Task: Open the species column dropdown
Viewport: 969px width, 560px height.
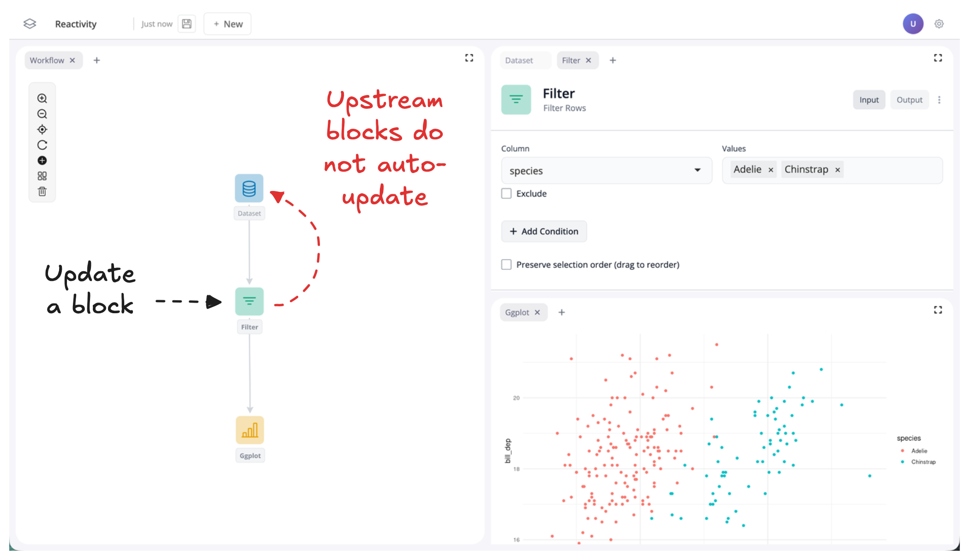Action: pyautogui.click(x=606, y=171)
